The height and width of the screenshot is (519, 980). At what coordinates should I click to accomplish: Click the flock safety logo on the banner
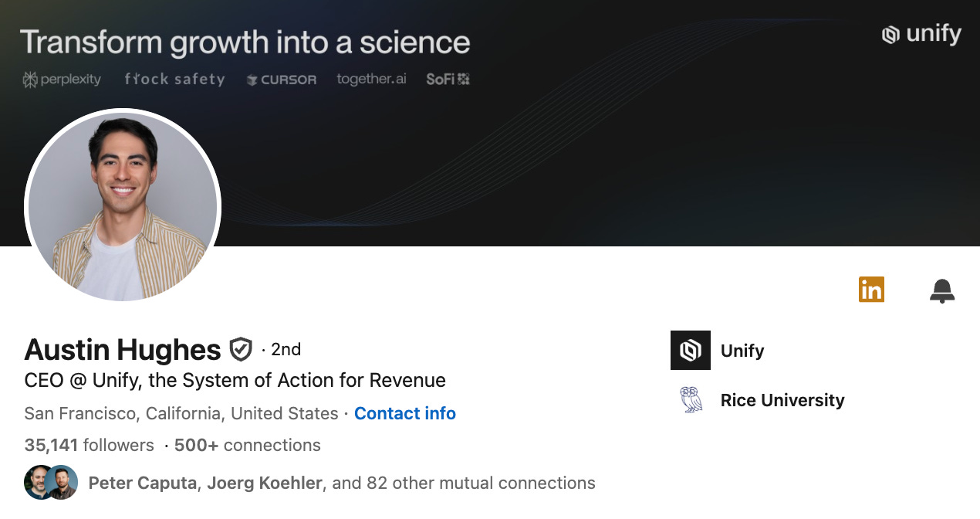pyautogui.click(x=174, y=79)
